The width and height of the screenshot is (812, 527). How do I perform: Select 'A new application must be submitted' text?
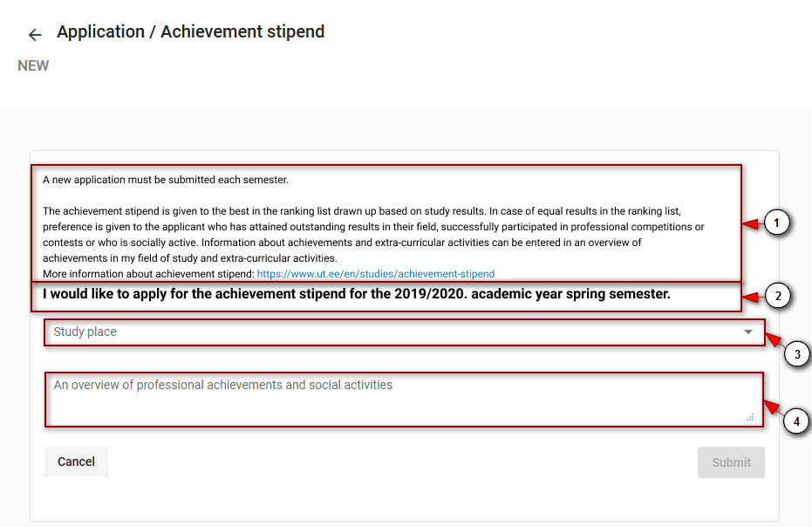[166, 180]
